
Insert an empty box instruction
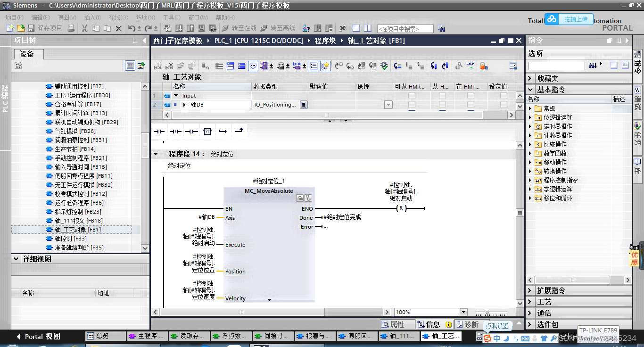pyautogui.click(x=207, y=131)
